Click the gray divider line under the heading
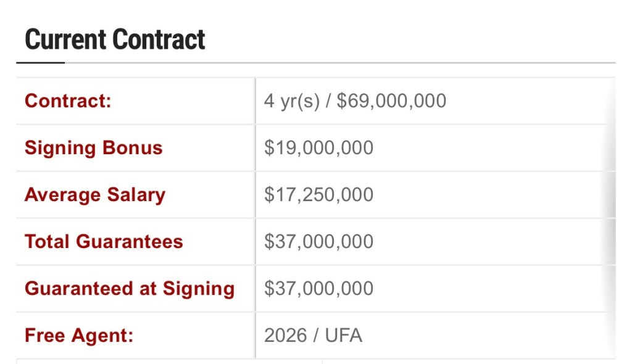This screenshot has width=632, height=364. pyautogui.click(x=339, y=63)
